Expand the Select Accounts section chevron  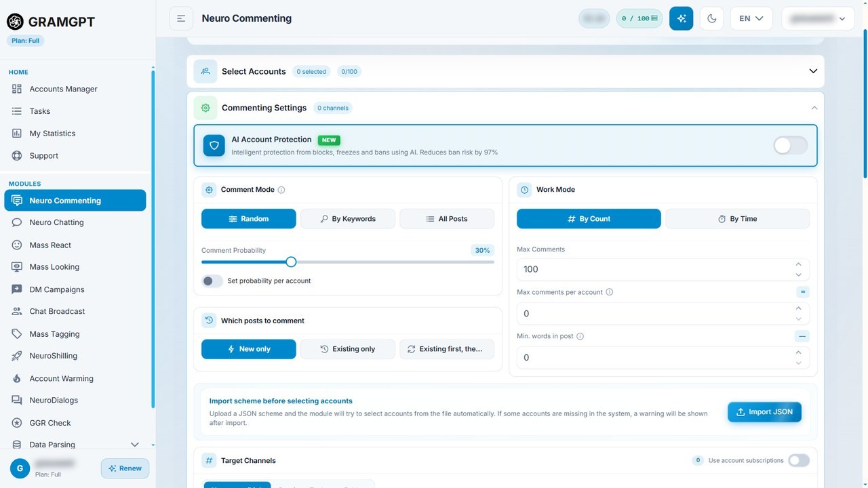point(813,71)
